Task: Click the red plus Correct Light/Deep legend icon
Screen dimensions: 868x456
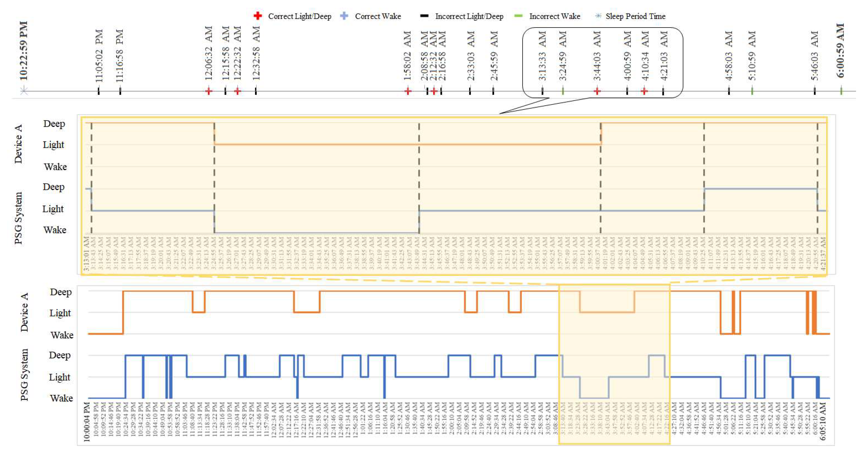Action: [x=258, y=16]
